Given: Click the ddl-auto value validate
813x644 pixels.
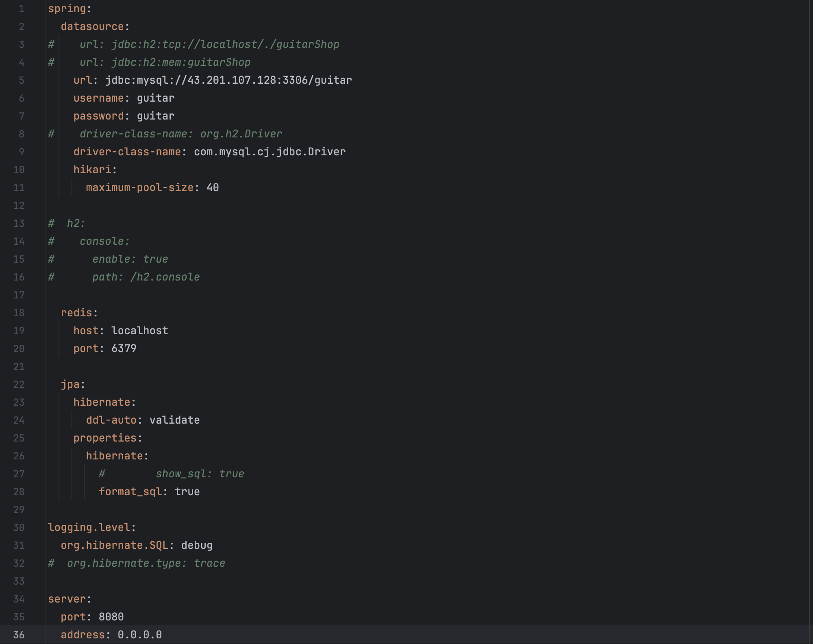Looking at the screenshot, I should [174, 420].
